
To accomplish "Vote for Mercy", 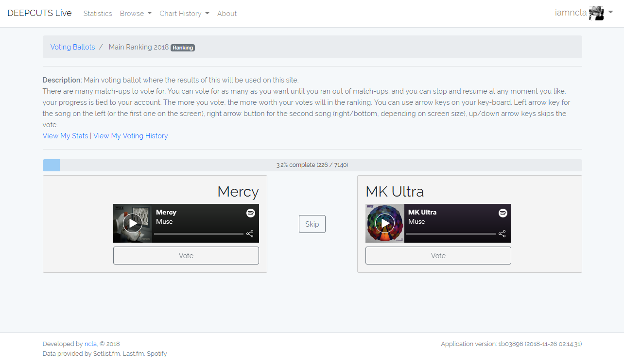I will tap(186, 256).
